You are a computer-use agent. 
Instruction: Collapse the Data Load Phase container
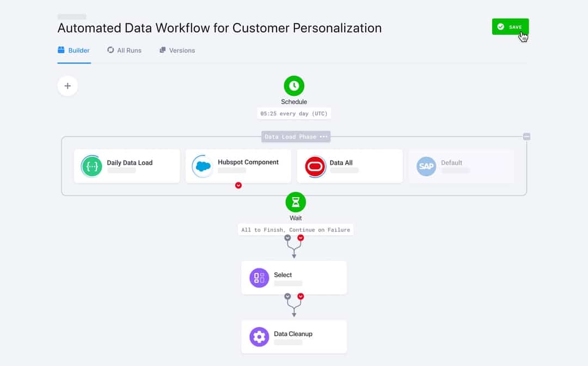click(x=526, y=137)
